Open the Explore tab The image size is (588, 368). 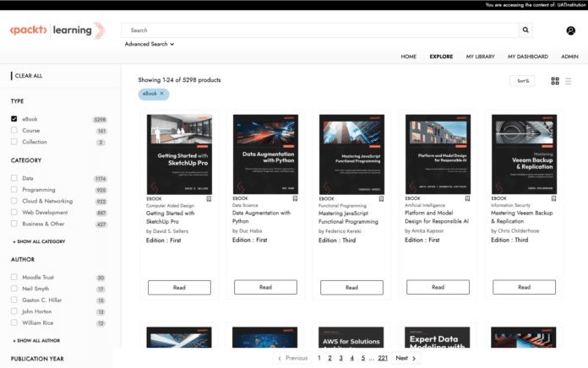(x=441, y=57)
